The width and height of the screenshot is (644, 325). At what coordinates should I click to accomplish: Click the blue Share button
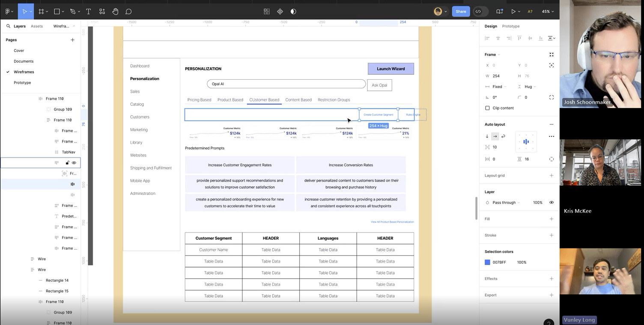(461, 12)
